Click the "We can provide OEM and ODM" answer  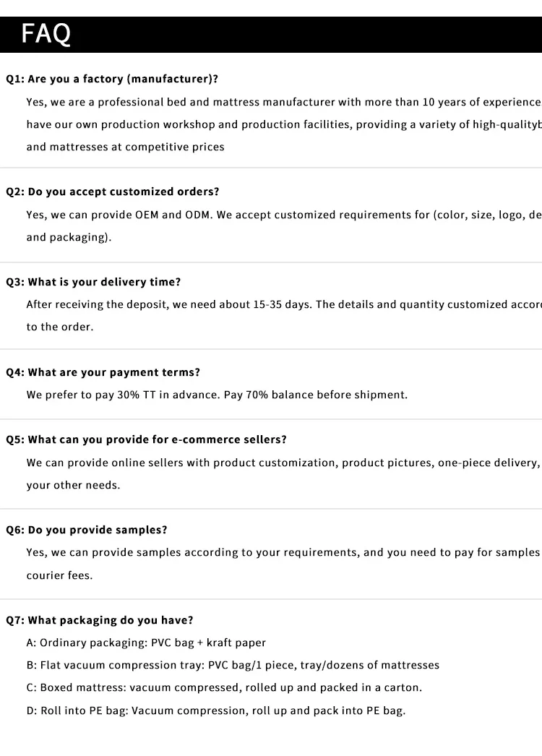point(283,215)
